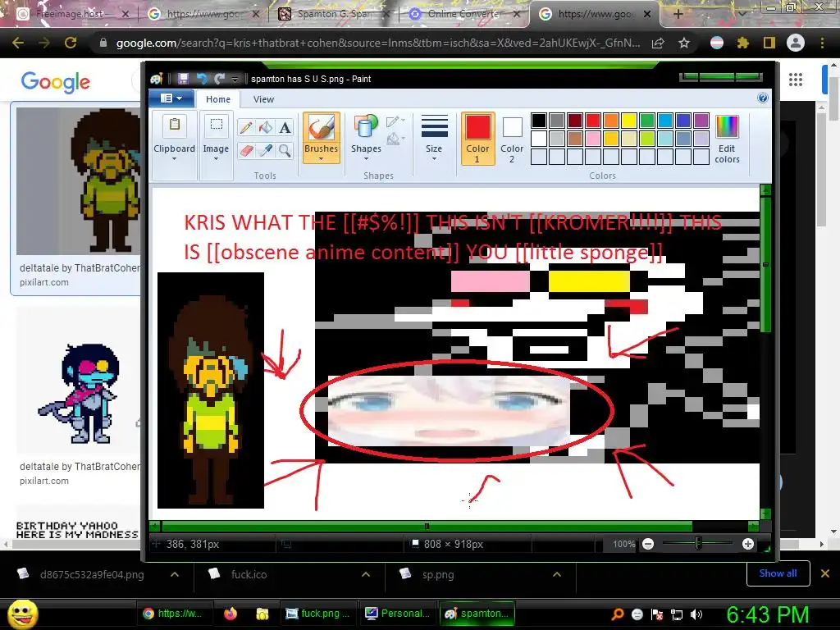Viewport: 840px width, 630px height.
Task: Select the Color picker eyedropper tool
Action: (x=266, y=151)
